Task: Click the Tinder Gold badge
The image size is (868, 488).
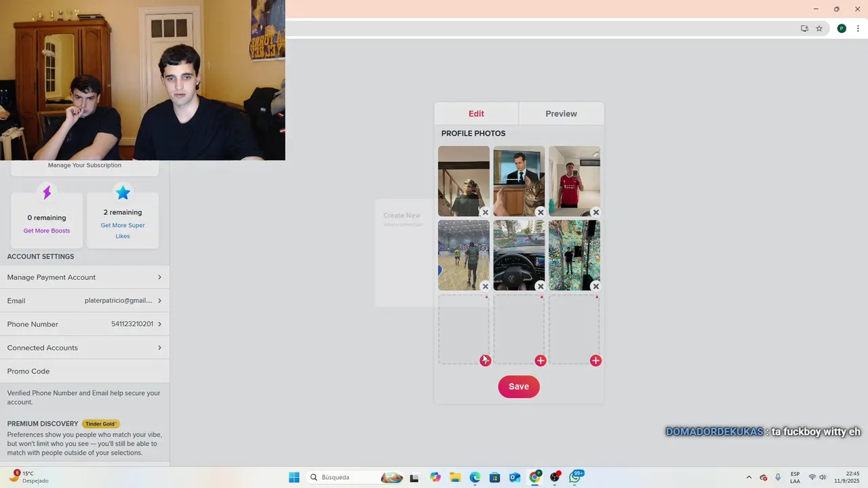Action: tap(101, 424)
